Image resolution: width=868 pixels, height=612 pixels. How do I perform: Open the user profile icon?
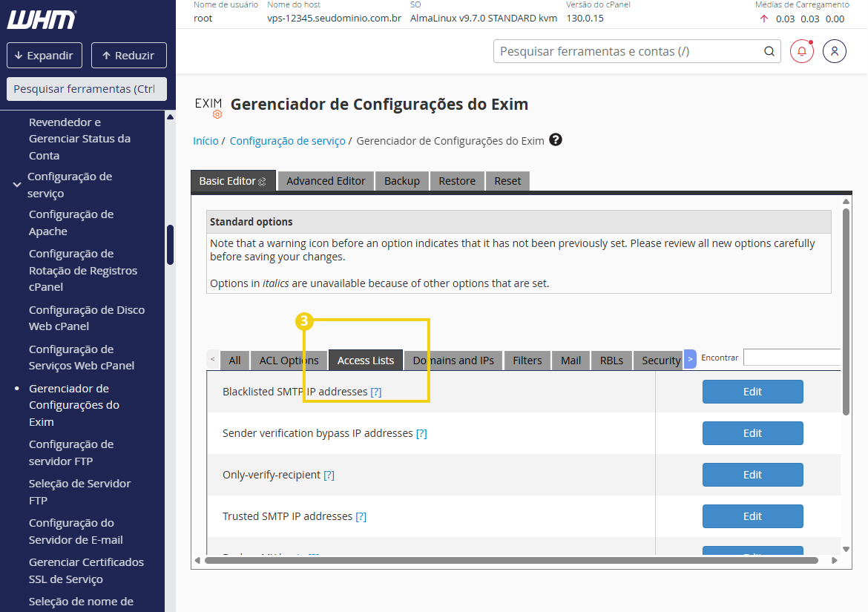[835, 50]
